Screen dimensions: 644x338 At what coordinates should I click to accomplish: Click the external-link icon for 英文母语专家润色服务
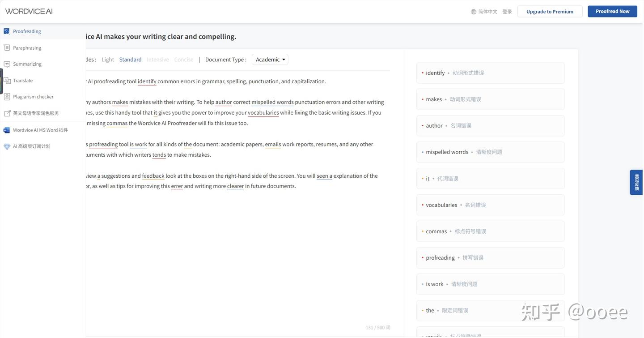pos(7,113)
